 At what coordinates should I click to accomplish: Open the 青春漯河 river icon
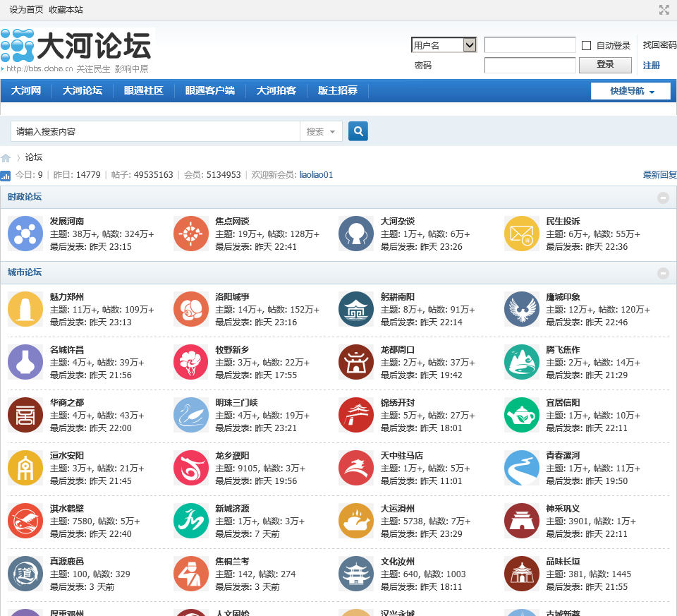pos(522,468)
